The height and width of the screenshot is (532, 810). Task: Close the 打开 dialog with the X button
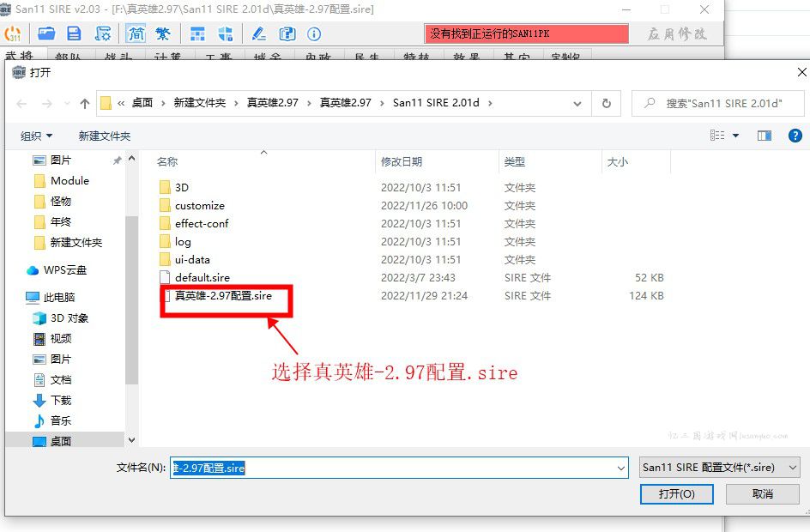pos(801,72)
